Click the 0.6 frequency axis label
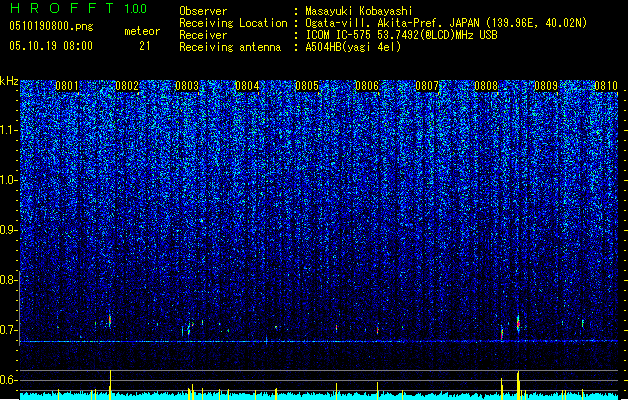Viewport: 629px width, 400px height. point(9,380)
